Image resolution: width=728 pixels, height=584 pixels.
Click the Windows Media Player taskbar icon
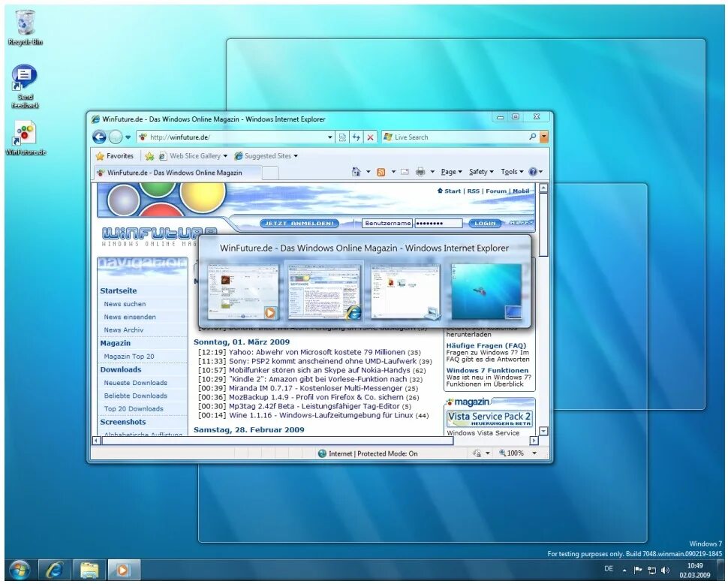124,570
